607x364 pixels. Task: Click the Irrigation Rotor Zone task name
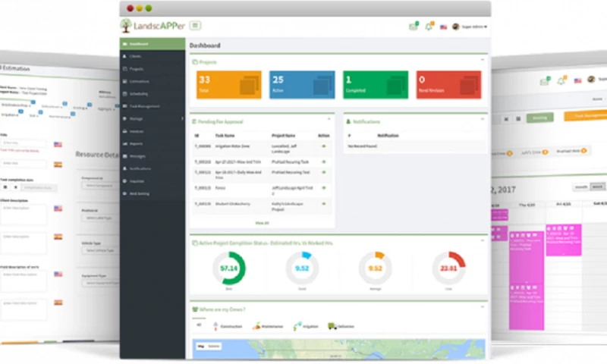click(232, 146)
